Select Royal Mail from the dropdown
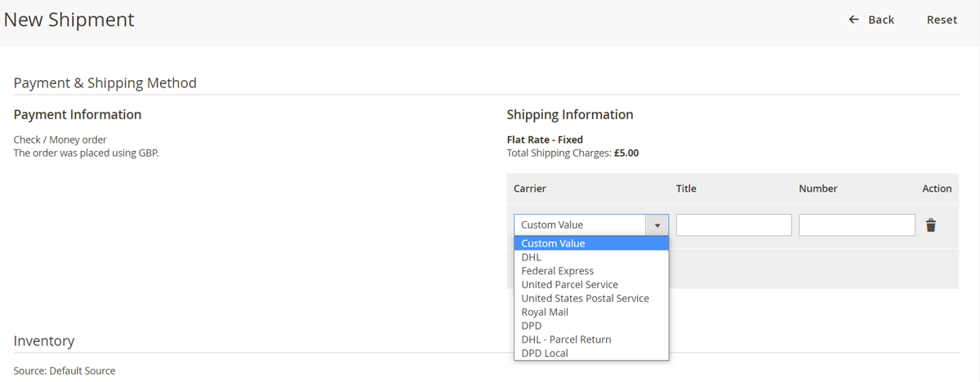Screen dimensions: 980x382 544,312
